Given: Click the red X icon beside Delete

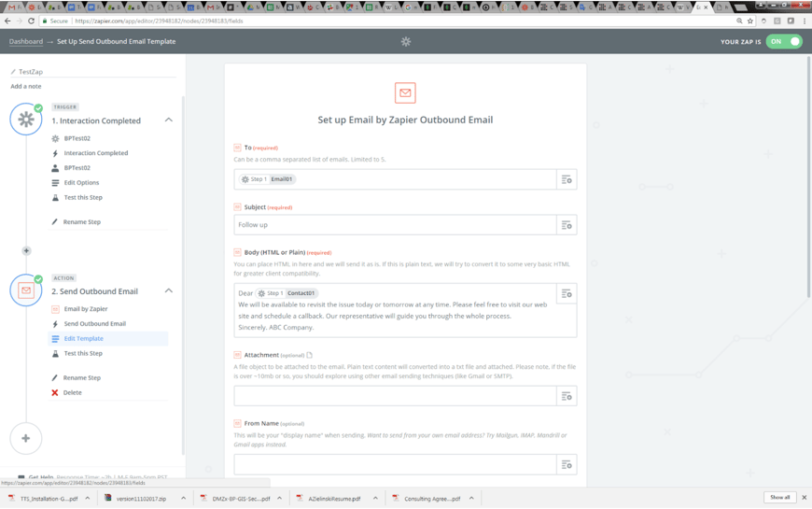Looking at the screenshot, I should [x=55, y=393].
